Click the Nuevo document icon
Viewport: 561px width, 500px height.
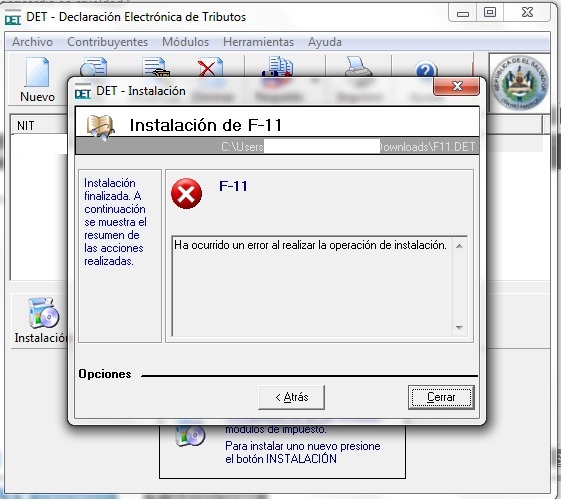click(x=37, y=72)
